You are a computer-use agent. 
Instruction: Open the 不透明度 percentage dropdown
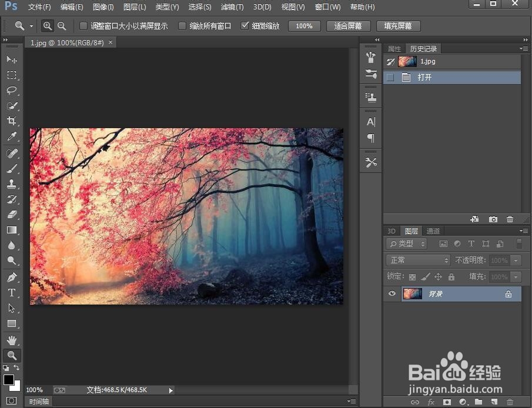click(517, 260)
